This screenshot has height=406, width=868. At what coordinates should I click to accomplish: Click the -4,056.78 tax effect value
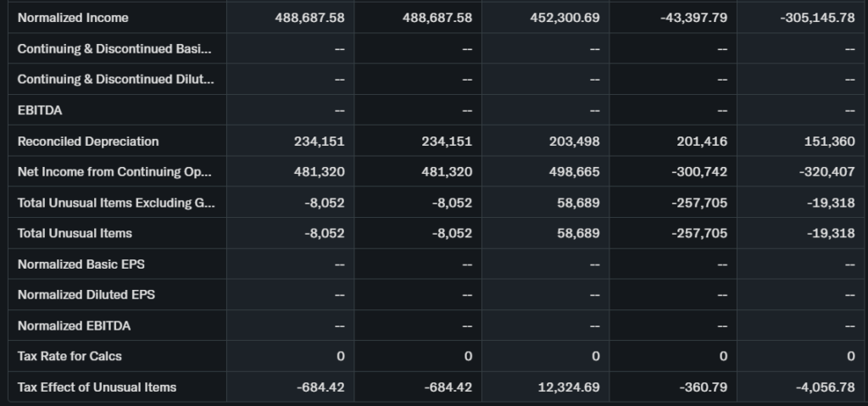point(825,387)
